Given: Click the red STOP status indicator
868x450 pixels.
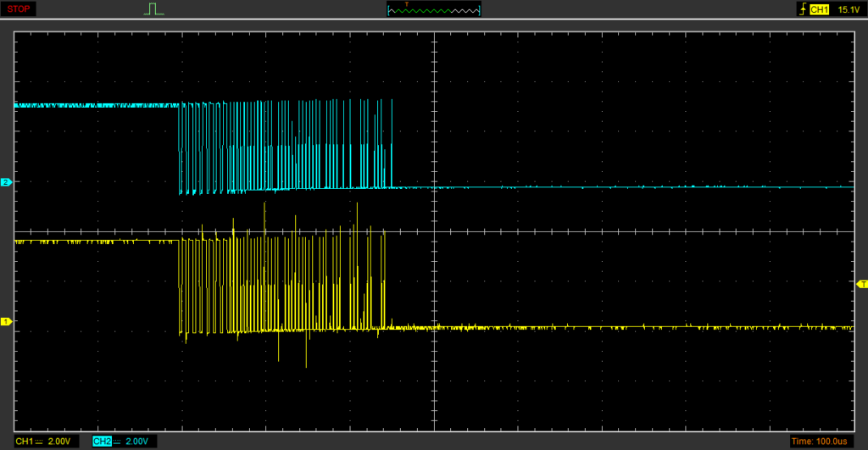Looking at the screenshot, I should click(x=19, y=9).
